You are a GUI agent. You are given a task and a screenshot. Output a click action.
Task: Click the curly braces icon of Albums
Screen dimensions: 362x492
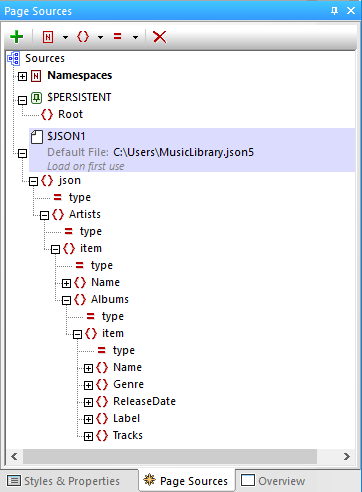point(80,299)
